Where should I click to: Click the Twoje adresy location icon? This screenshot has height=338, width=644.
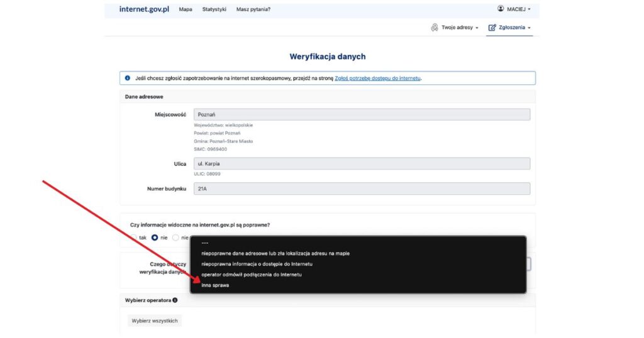point(434,28)
